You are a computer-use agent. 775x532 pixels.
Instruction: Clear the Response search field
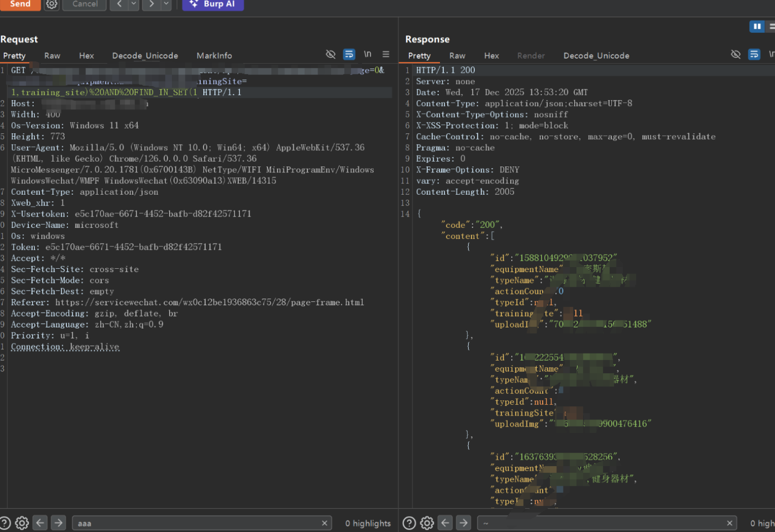pos(730,523)
